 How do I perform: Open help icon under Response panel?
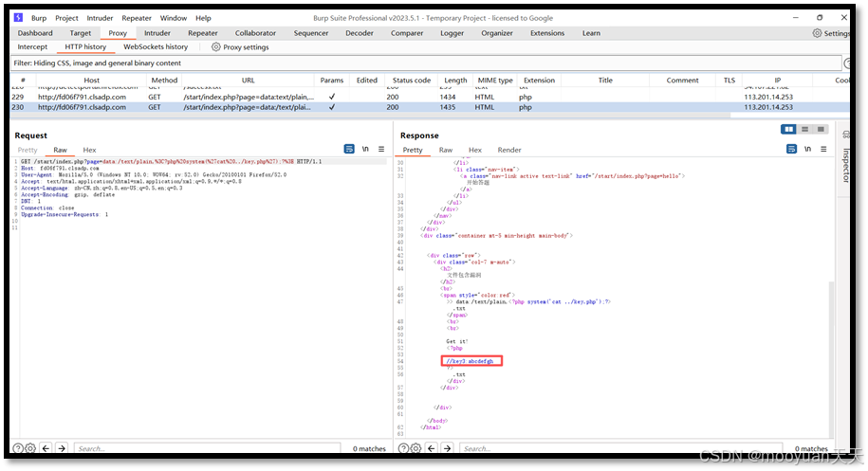tap(403, 448)
